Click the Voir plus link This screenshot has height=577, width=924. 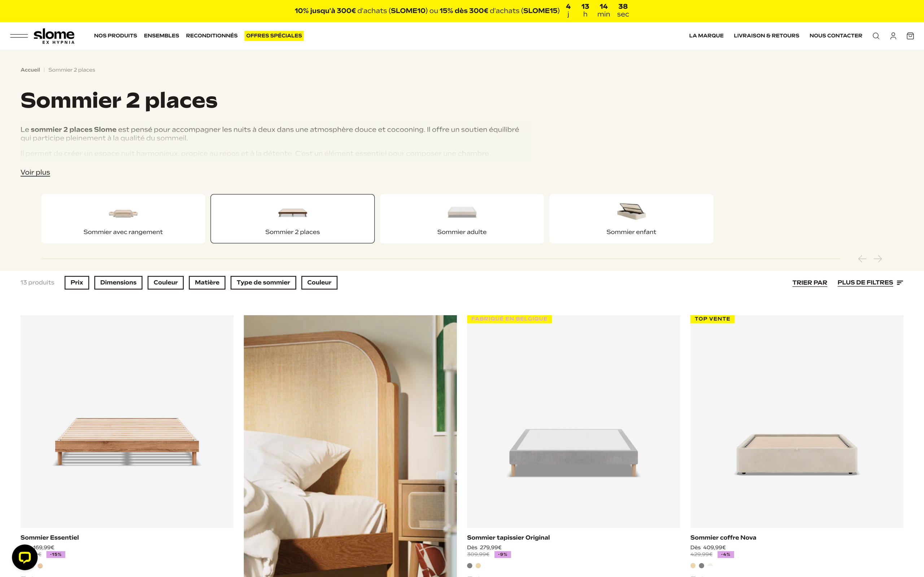click(35, 172)
